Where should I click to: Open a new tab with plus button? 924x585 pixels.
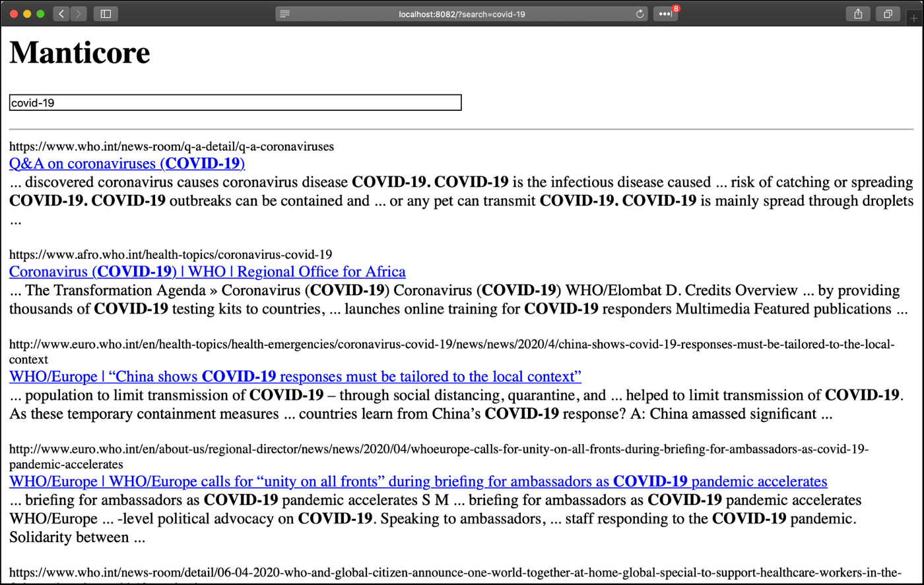pyautogui.click(x=914, y=18)
